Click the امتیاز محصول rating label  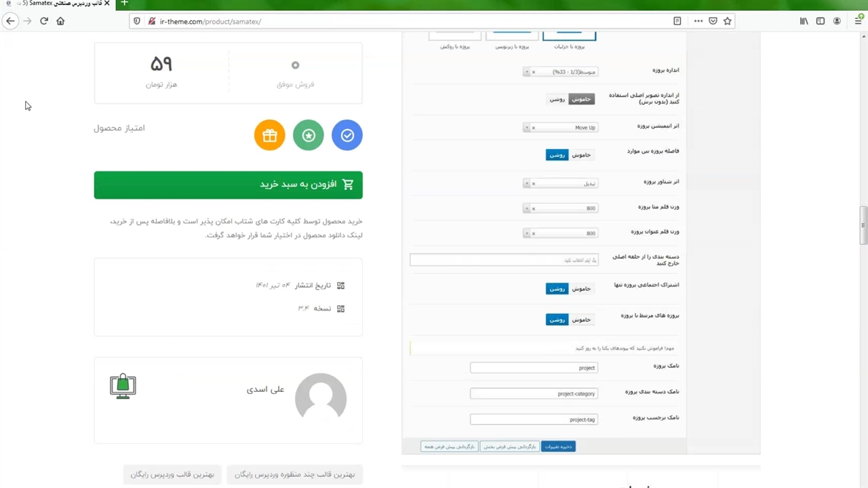tap(119, 128)
